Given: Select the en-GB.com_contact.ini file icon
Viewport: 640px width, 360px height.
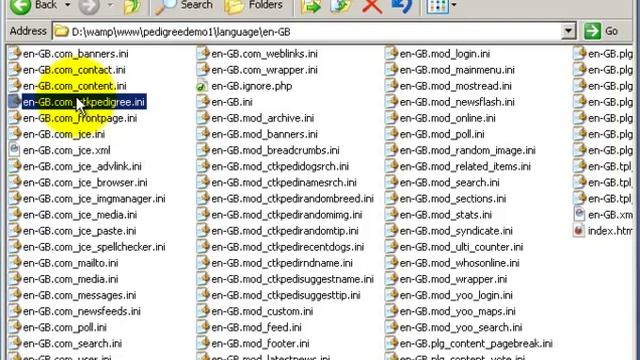Looking at the screenshot, I should pos(14,69).
